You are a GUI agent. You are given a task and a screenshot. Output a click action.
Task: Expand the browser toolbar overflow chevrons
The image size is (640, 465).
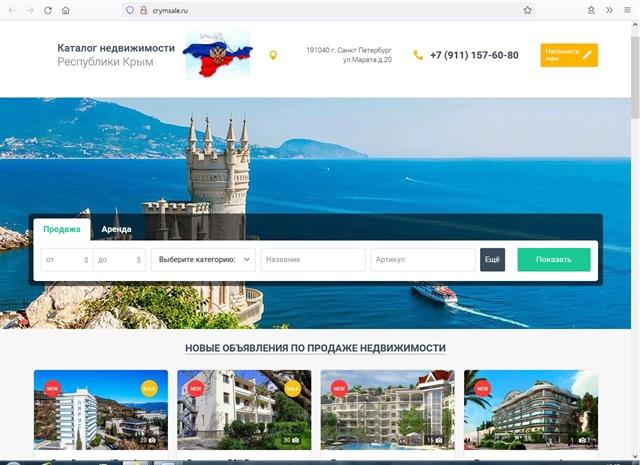point(609,10)
